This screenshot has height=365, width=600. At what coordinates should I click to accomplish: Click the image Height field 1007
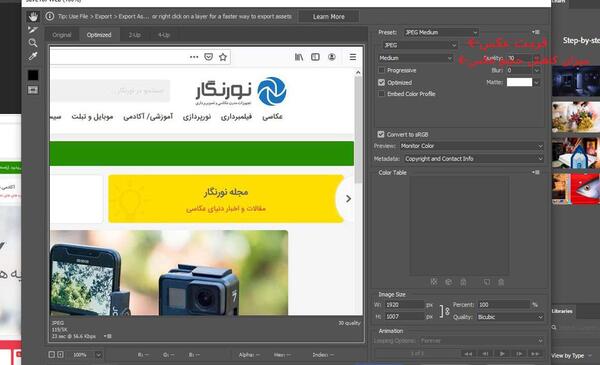pyautogui.click(x=405, y=317)
